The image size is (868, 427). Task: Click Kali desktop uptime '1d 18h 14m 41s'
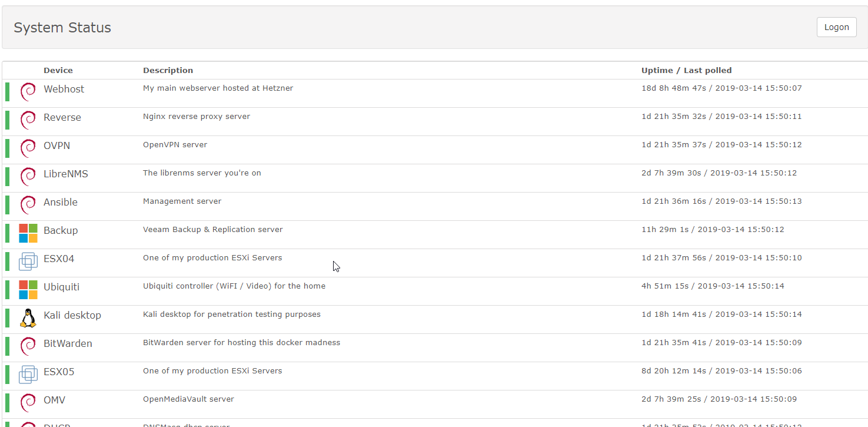(673, 315)
